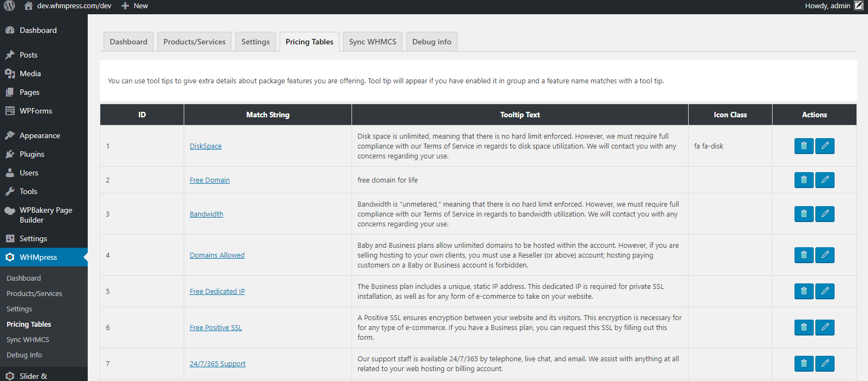Open Sync WHMCS in sidebar submenu

click(28, 339)
